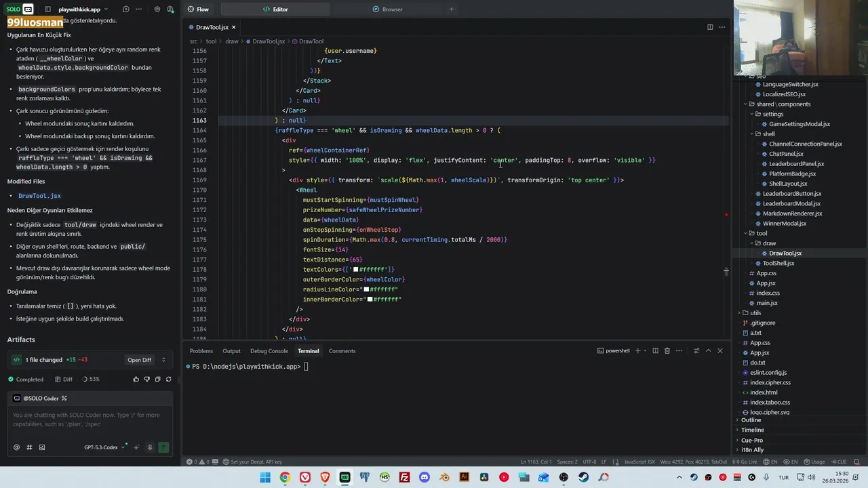Screen dimensions: 868x488
Task: Click the #ffffff innerBorderColor swatch in code
Action: point(370,300)
